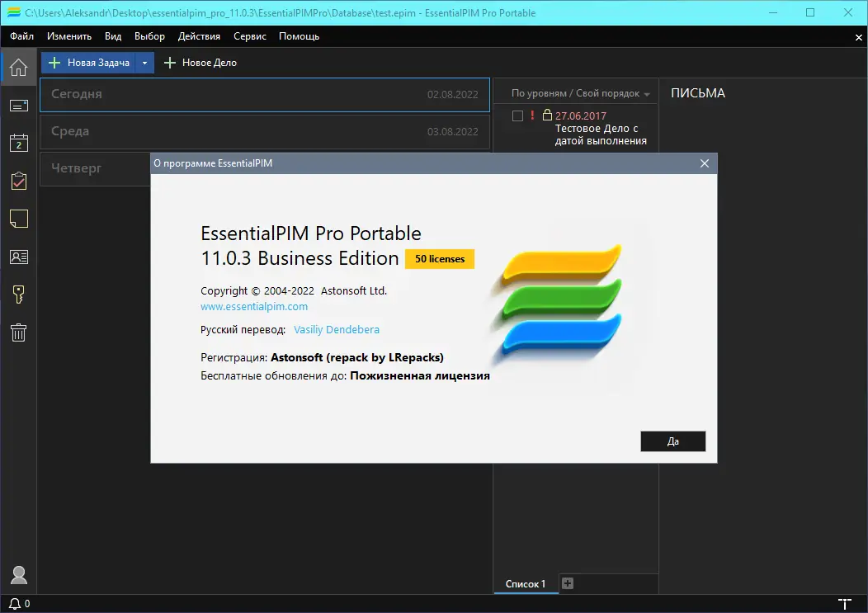Click the reminders bell icon in status bar
The height and width of the screenshot is (613, 868).
point(15,604)
